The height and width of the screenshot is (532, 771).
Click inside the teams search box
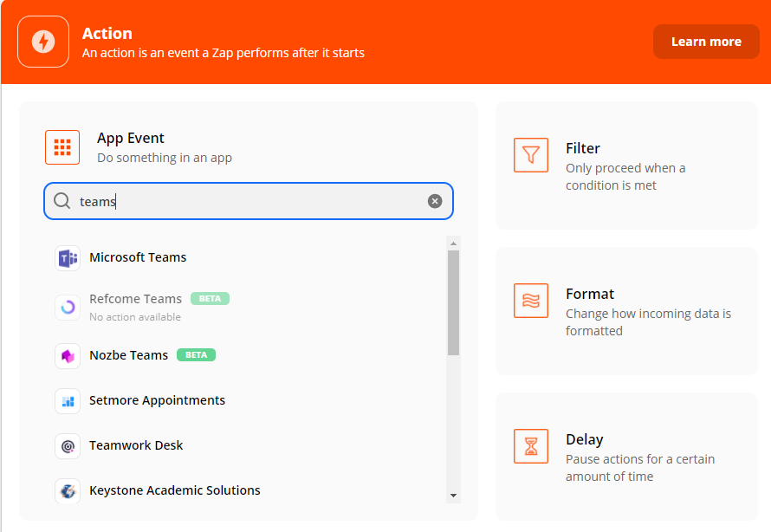coord(249,201)
